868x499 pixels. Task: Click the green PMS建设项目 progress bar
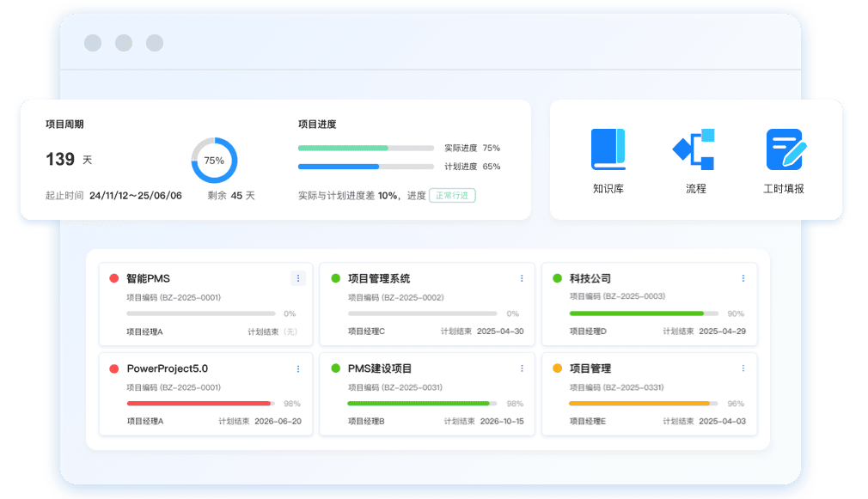pos(422,404)
